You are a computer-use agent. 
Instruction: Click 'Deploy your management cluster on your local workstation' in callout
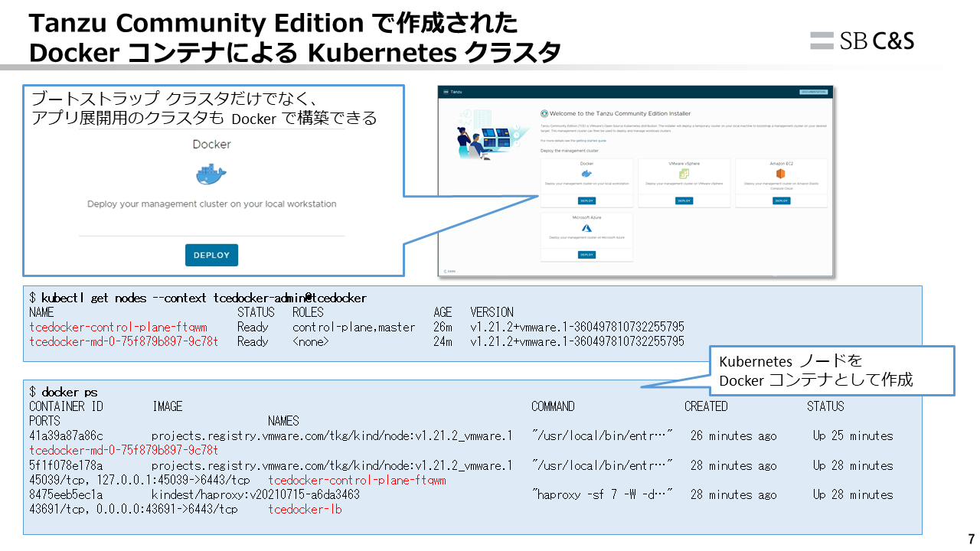click(211, 204)
